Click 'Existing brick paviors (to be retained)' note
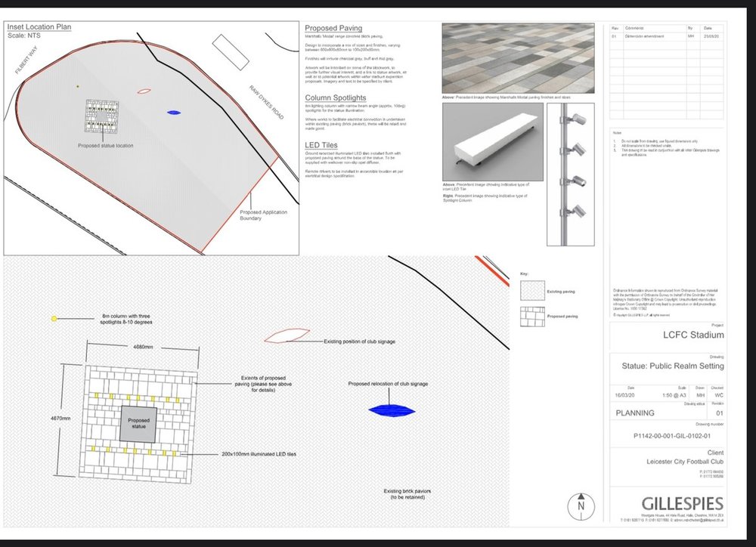Viewport: 756px width, 547px height. tap(407, 494)
